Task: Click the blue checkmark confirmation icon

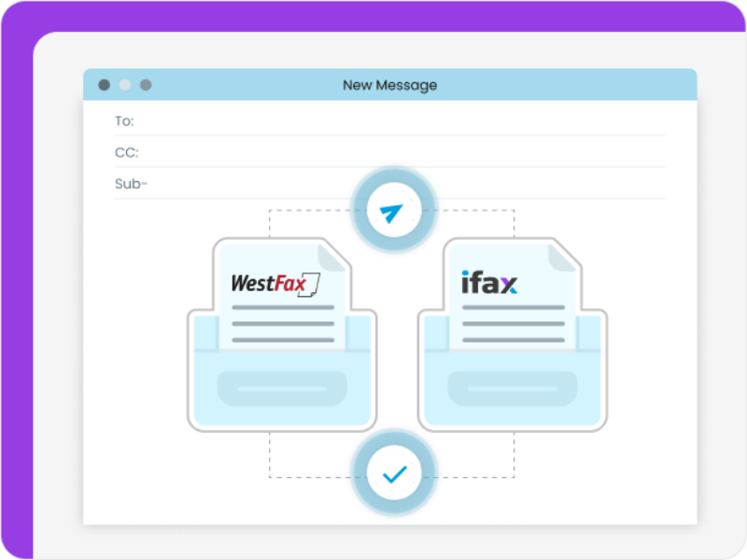Action: pyautogui.click(x=394, y=473)
